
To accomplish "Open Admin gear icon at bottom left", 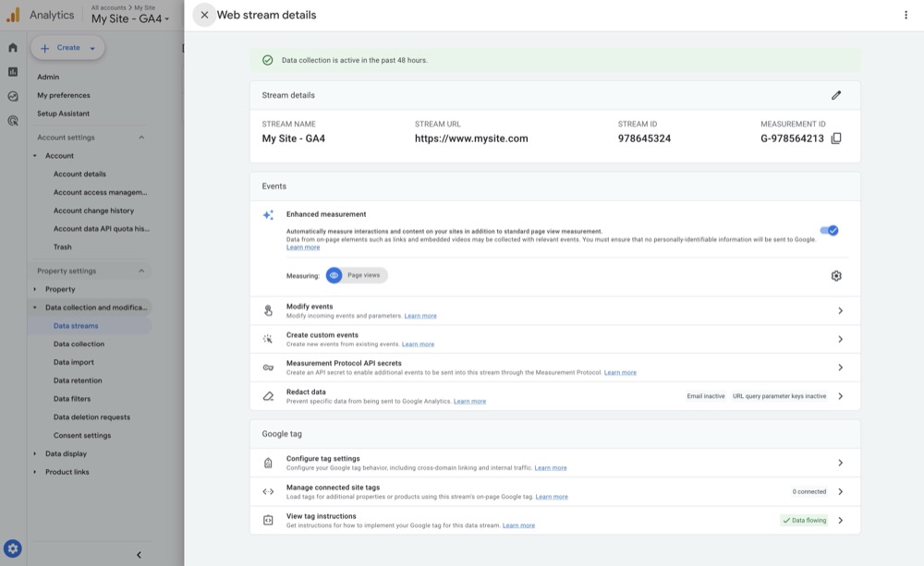I will (x=13, y=548).
